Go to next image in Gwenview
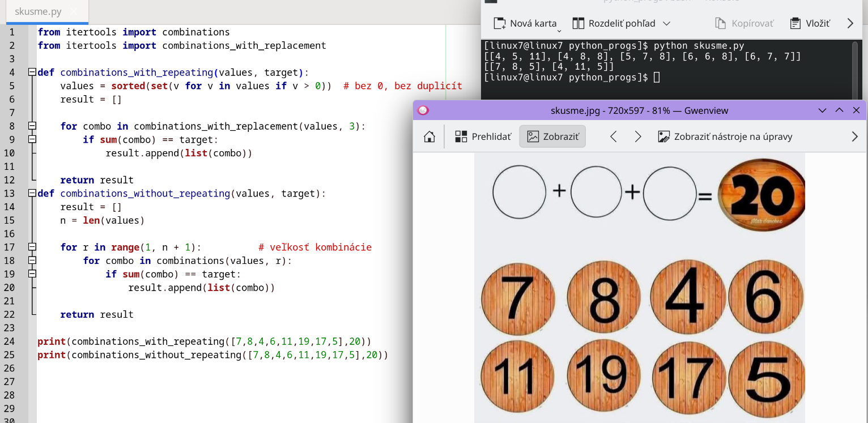868x423 pixels. coord(638,136)
